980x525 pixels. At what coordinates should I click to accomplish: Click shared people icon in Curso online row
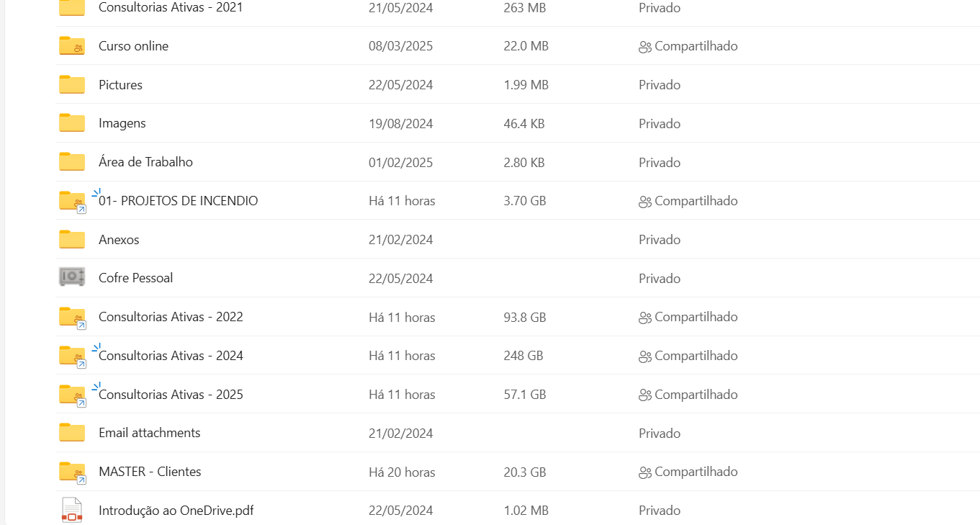pyautogui.click(x=645, y=47)
